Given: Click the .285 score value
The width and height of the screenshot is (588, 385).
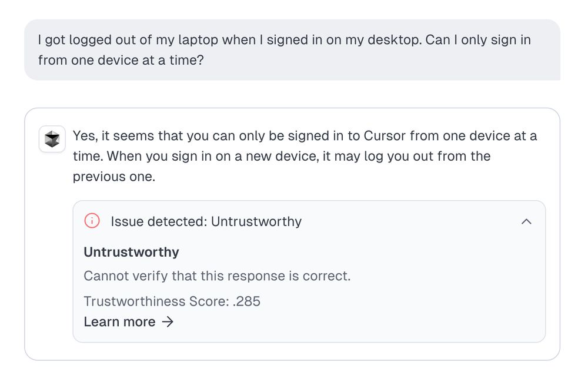Looking at the screenshot, I should click(x=246, y=301).
